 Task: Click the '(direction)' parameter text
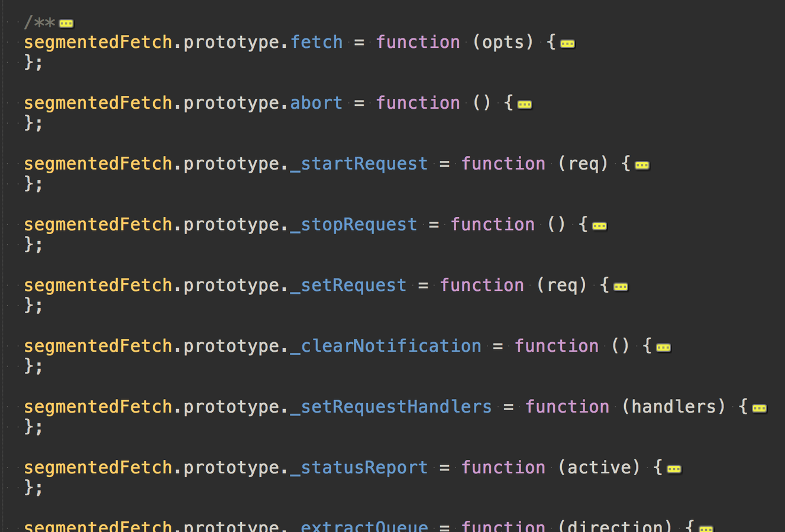pyautogui.click(x=615, y=525)
